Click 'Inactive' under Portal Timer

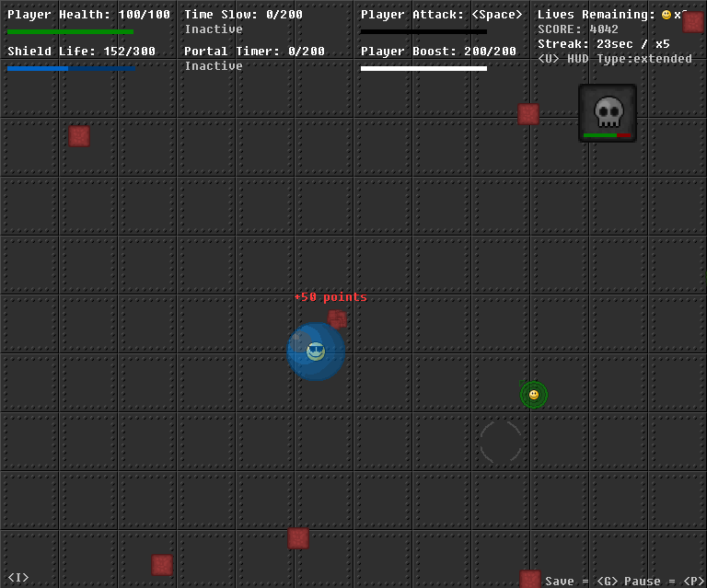click(x=214, y=65)
